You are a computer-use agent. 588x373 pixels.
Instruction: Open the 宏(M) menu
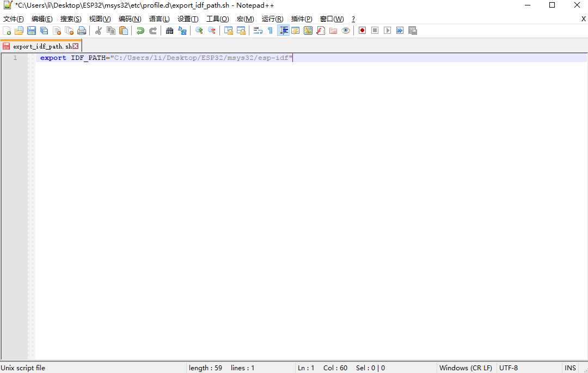coord(245,19)
